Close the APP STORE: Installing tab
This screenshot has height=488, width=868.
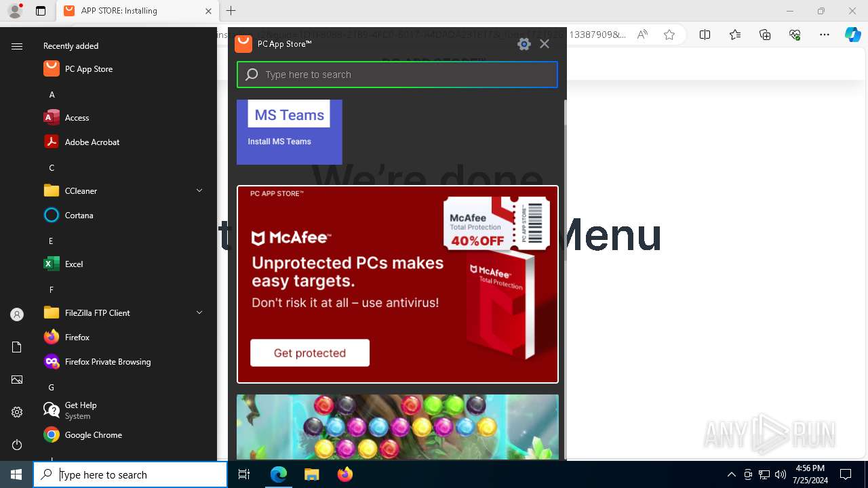tap(208, 11)
